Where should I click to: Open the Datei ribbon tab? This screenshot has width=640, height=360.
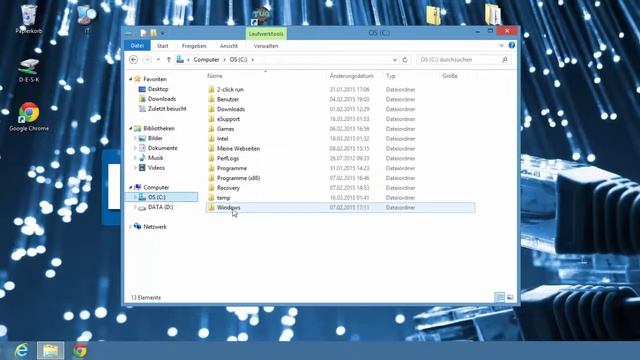point(137,46)
